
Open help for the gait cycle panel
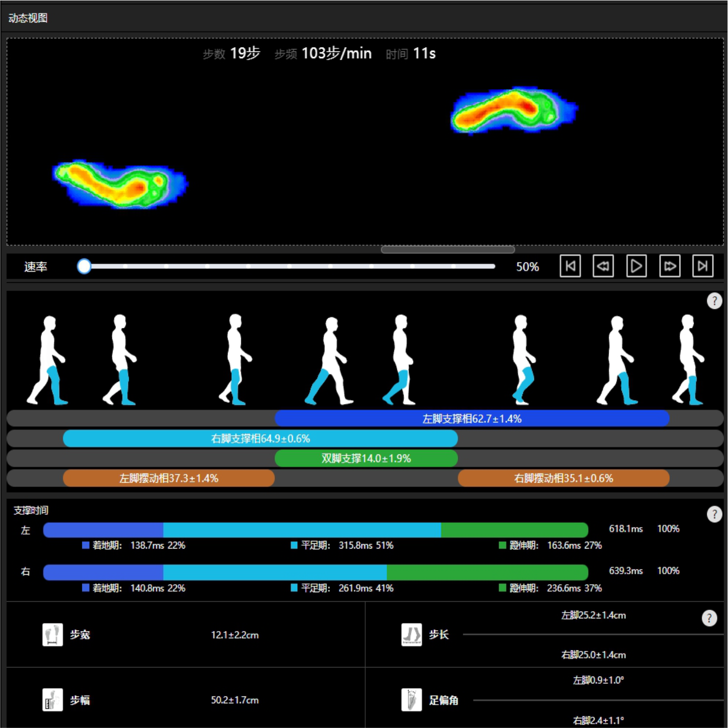click(x=714, y=301)
